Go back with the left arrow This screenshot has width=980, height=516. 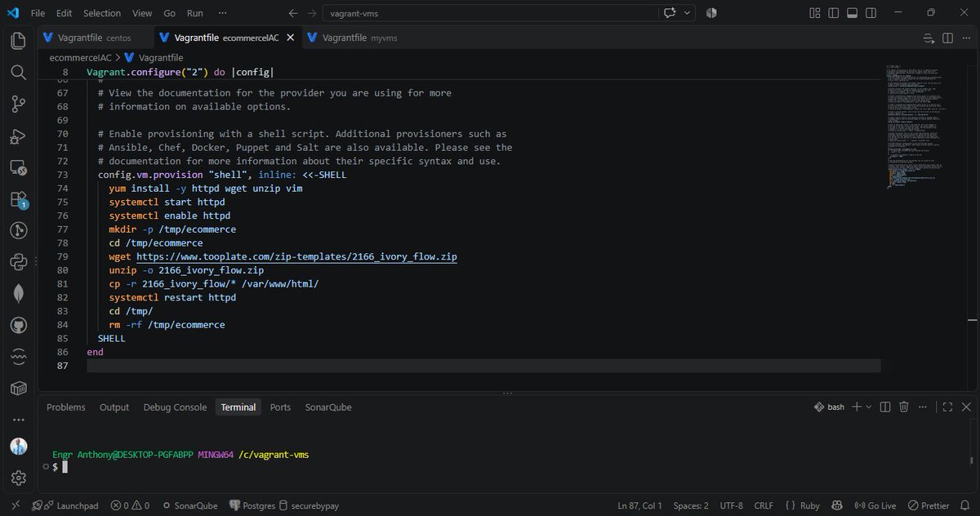point(294,13)
